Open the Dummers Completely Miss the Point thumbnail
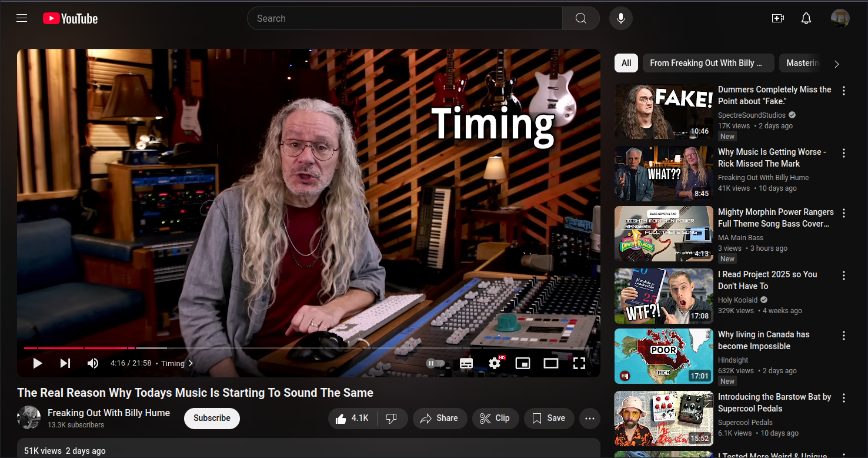 point(664,111)
